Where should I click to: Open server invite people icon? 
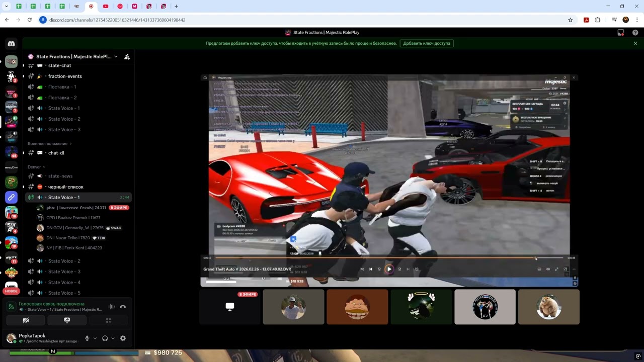pos(127,57)
